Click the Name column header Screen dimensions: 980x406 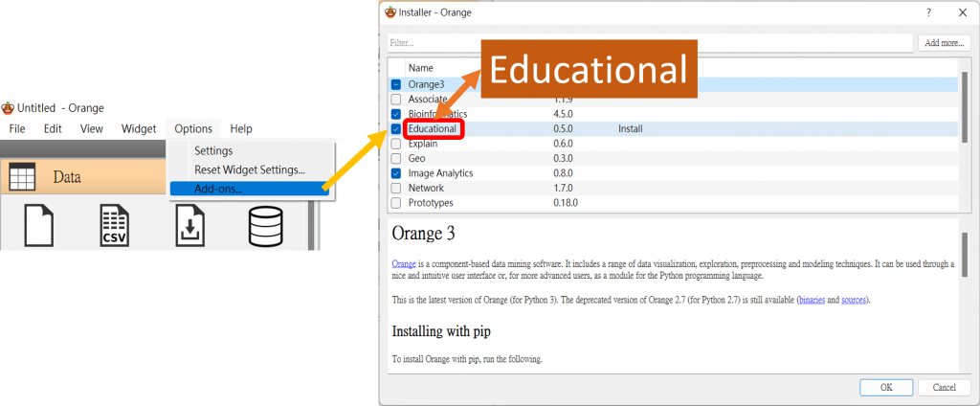(421, 68)
